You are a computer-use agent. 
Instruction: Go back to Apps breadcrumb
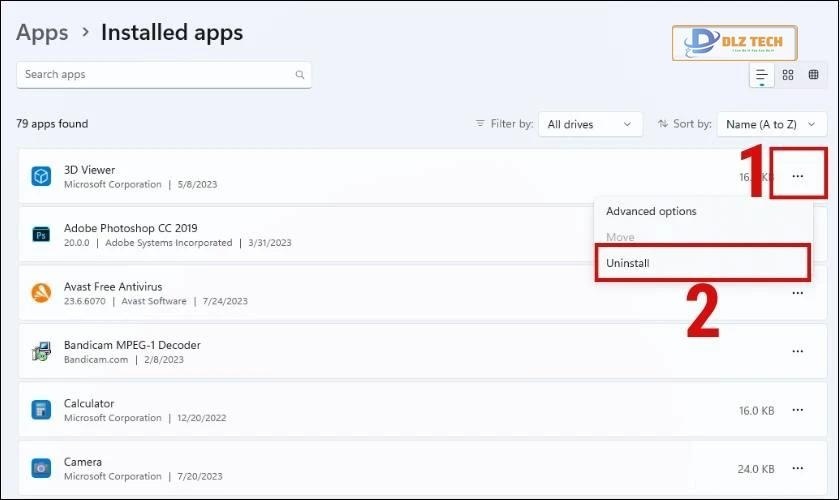pos(42,32)
